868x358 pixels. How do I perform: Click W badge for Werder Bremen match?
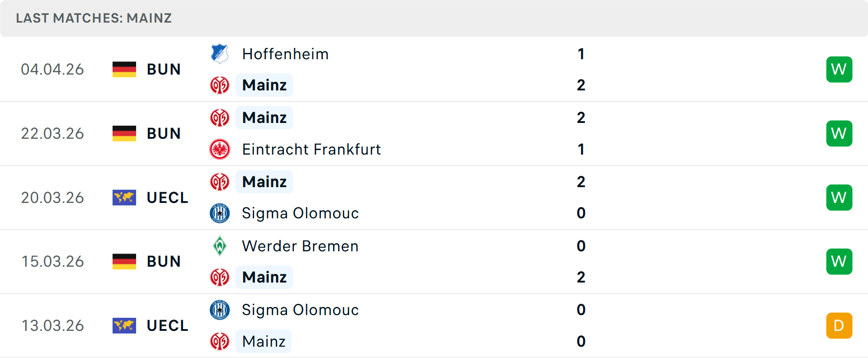pos(839,261)
